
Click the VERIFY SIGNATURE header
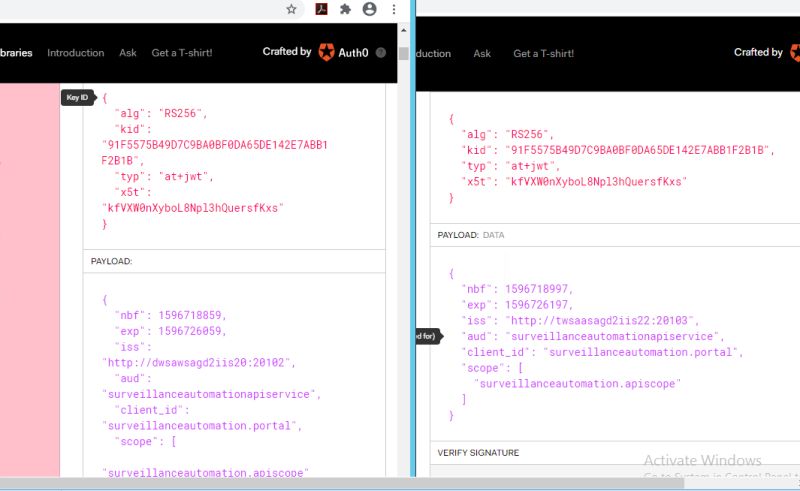point(478,453)
